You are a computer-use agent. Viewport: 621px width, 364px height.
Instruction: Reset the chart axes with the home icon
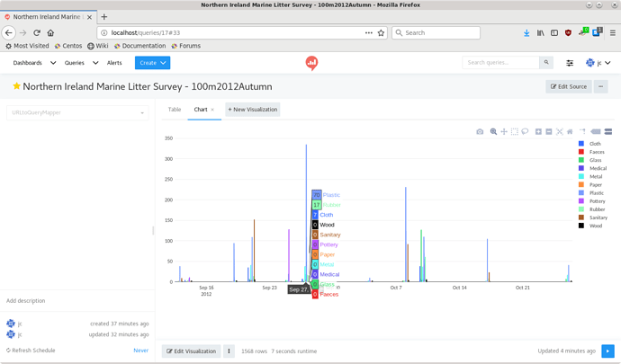coord(570,132)
